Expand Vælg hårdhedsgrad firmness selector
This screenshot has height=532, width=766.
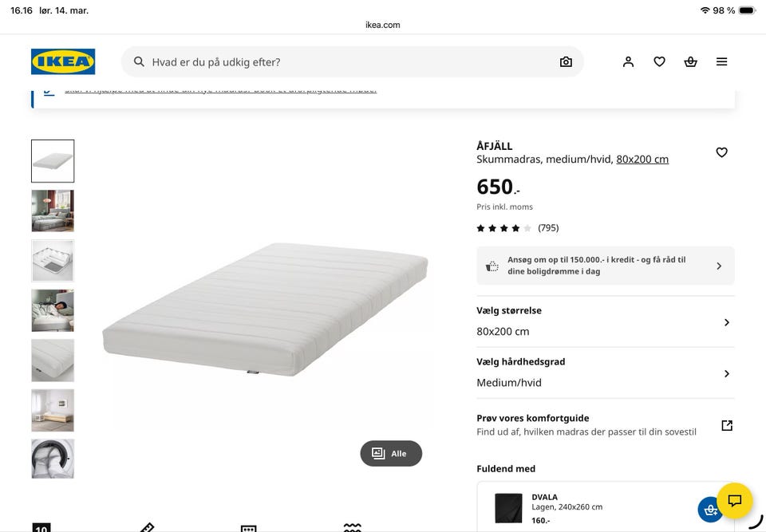click(606, 372)
